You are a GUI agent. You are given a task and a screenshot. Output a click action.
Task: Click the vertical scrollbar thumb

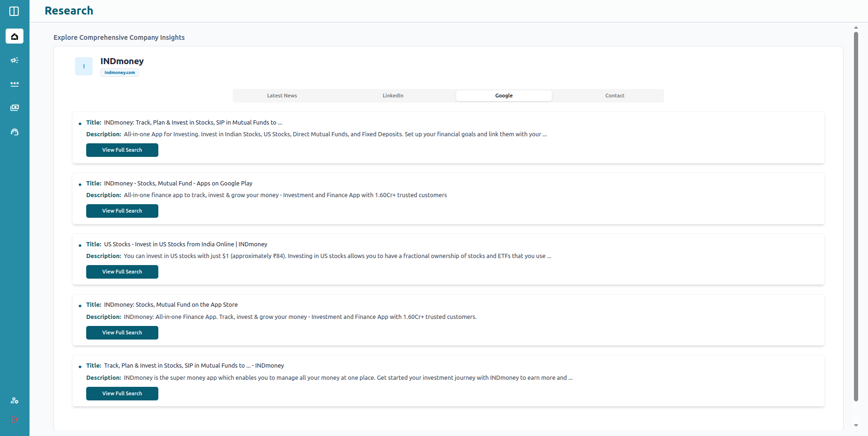(856, 216)
